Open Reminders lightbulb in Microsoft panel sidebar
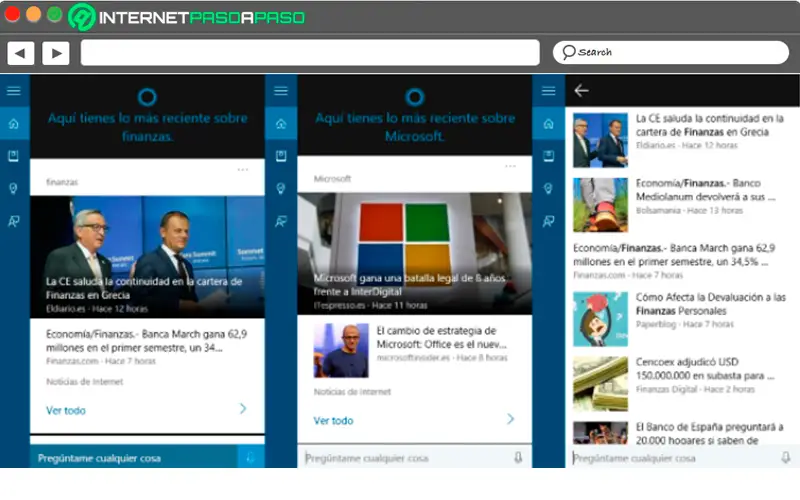 [x=281, y=189]
